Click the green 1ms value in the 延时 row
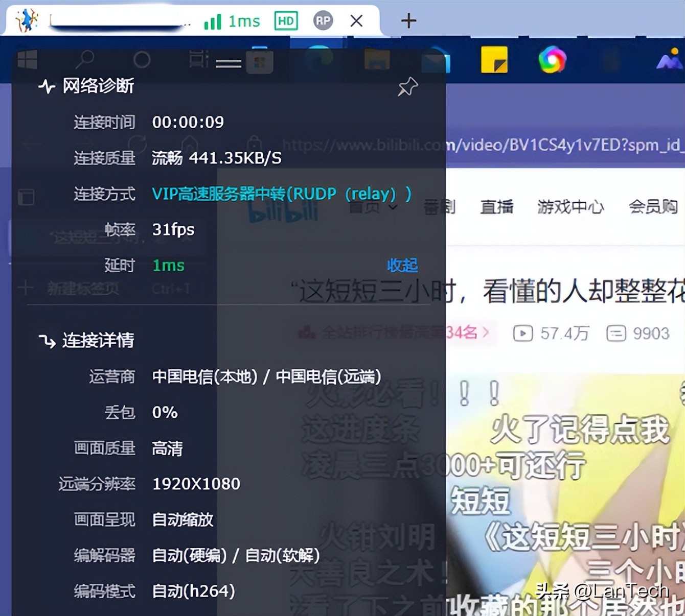685x616 pixels. (x=168, y=265)
